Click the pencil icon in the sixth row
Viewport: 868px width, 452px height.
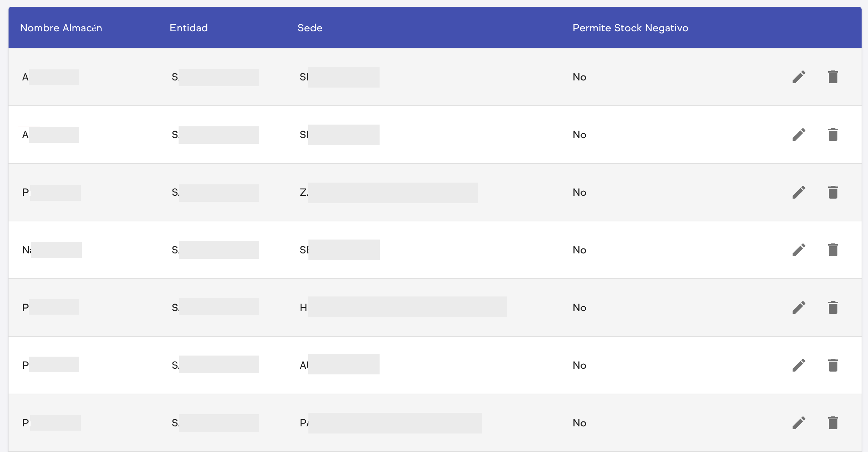799,365
